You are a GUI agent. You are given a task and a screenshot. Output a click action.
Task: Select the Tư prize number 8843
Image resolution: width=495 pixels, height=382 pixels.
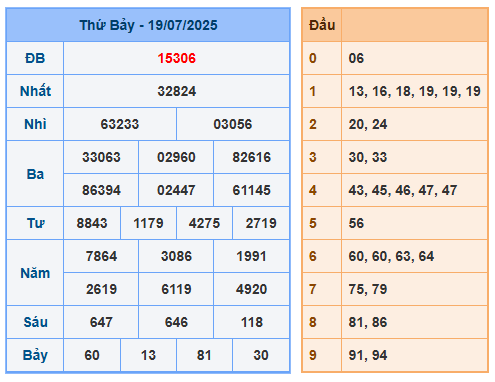(x=92, y=223)
